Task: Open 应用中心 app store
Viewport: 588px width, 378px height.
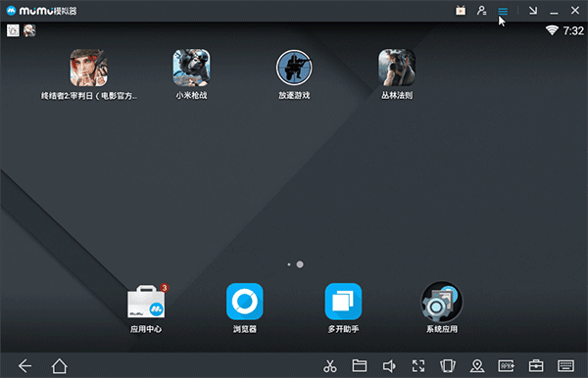Action: [146, 302]
